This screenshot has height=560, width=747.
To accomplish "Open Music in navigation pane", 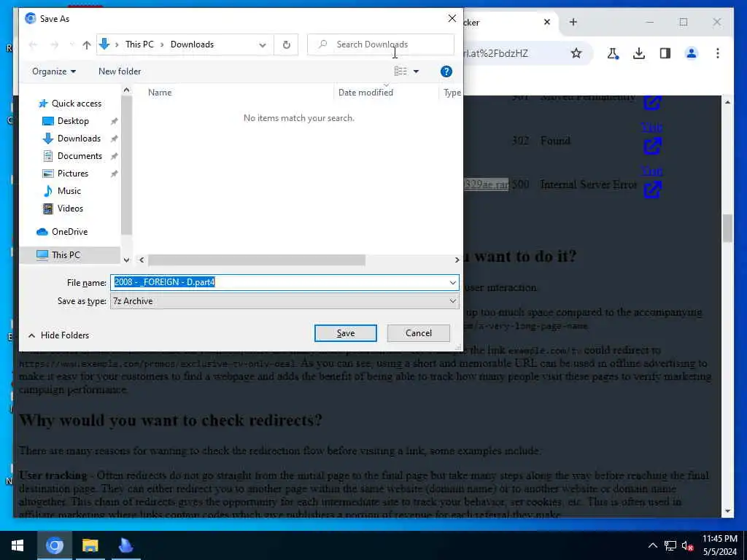I will point(69,191).
